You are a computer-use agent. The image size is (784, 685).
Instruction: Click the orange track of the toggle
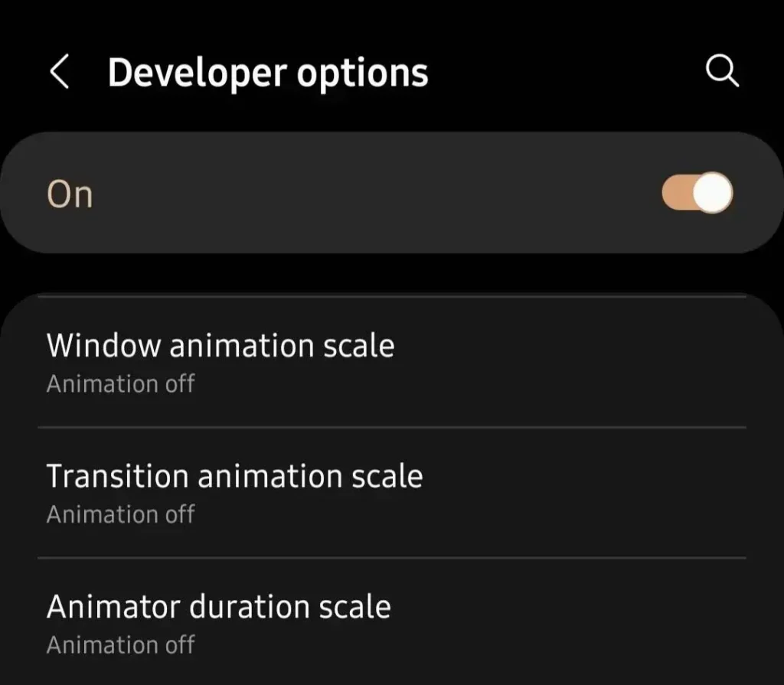click(x=676, y=193)
